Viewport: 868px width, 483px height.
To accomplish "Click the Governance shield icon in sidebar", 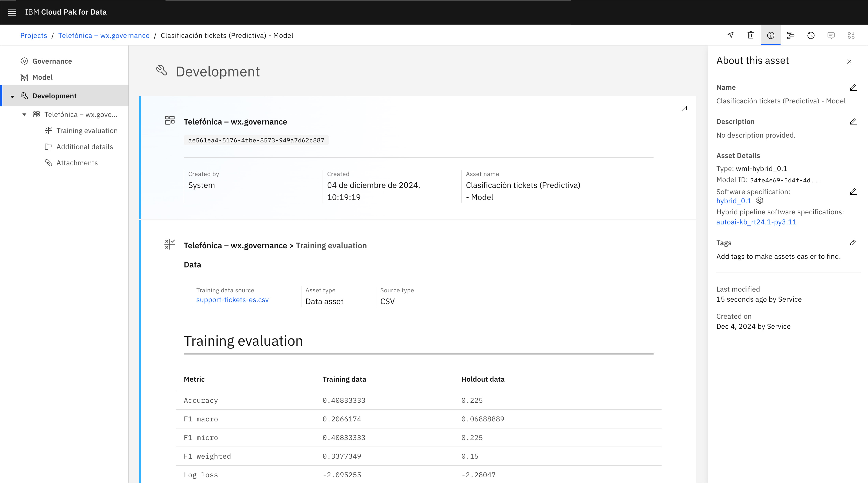I will click(x=24, y=61).
